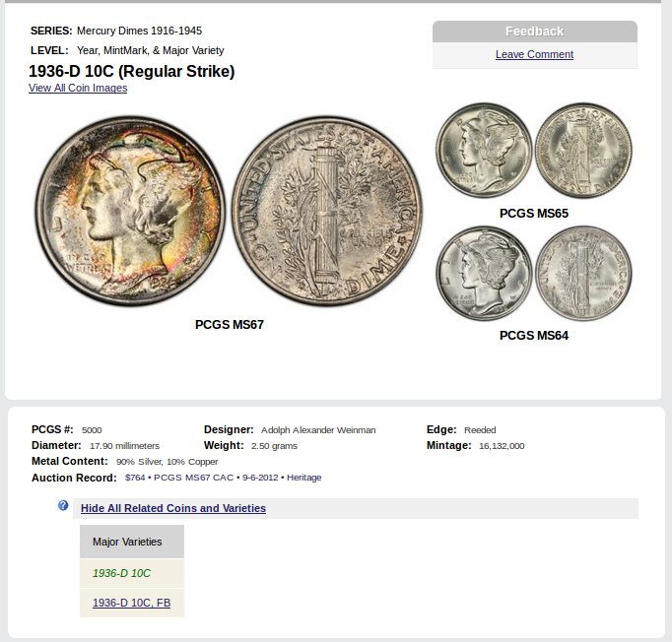Viewport: 672px width, 642px height.
Task: Click the blue help question mark icon
Action: 63,506
